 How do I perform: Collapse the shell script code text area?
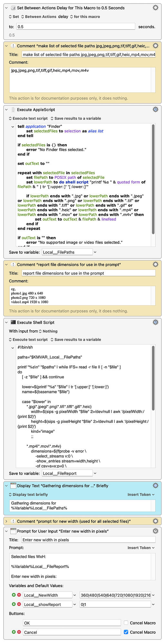tap(13, 348)
